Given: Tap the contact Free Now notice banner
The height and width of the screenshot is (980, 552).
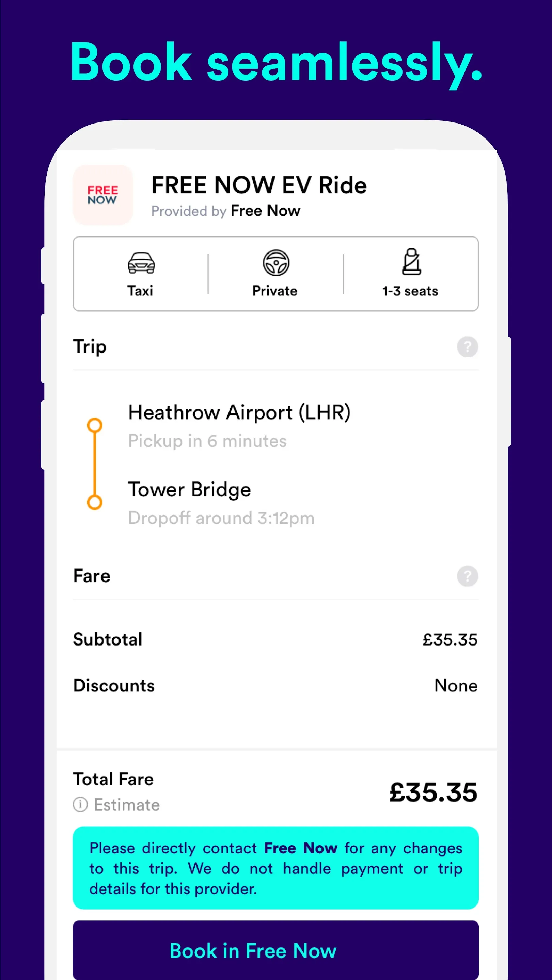Looking at the screenshot, I should 275,868.
